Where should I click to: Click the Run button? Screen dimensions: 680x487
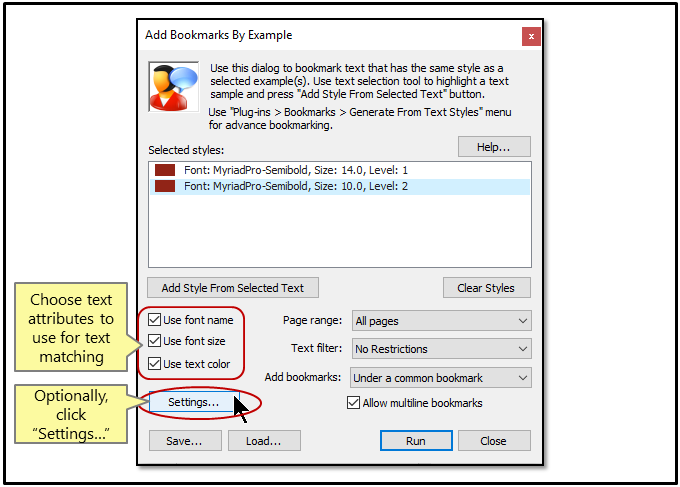point(416,441)
